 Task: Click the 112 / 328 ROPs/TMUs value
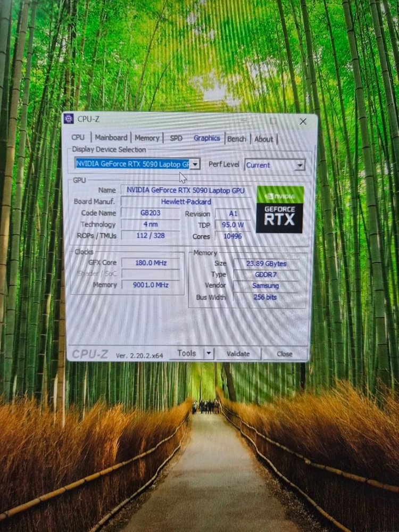click(x=151, y=236)
